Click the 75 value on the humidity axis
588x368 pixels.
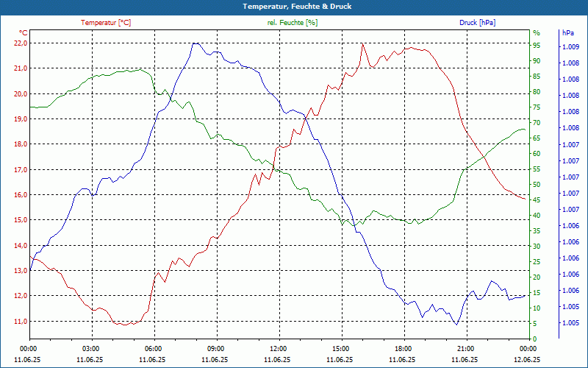tap(537, 107)
